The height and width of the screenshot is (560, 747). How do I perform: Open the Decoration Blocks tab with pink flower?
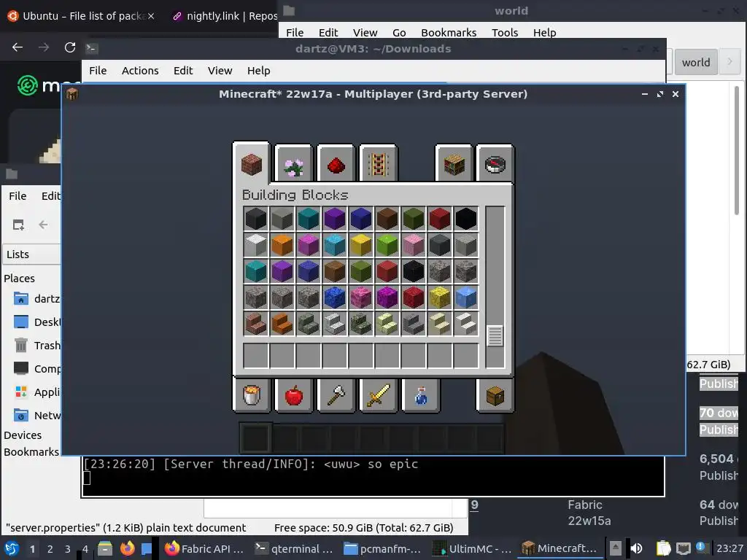pyautogui.click(x=294, y=163)
